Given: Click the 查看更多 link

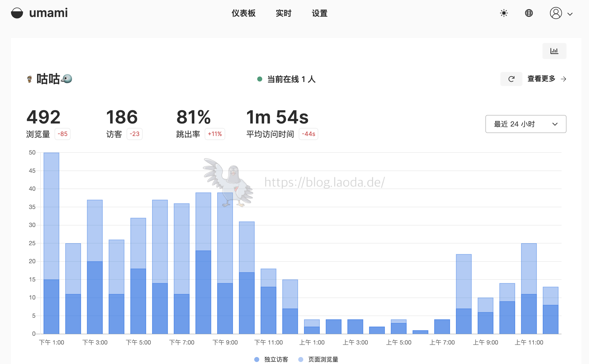Looking at the screenshot, I should tap(541, 79).
